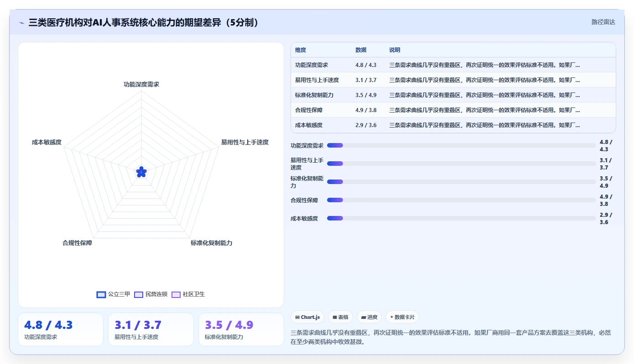Click table cell value 2.9 / 3.6

tap(366, 125)
